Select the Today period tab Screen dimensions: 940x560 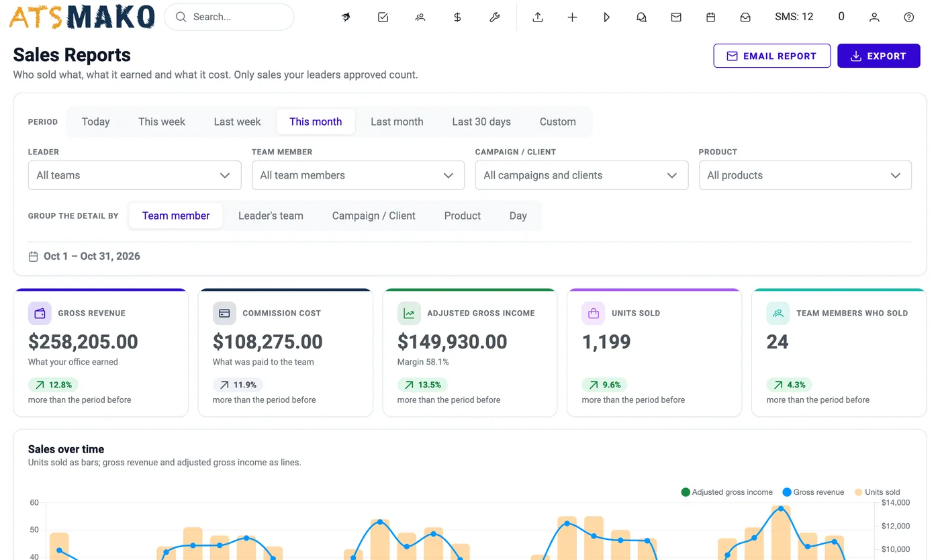point(95,122)
